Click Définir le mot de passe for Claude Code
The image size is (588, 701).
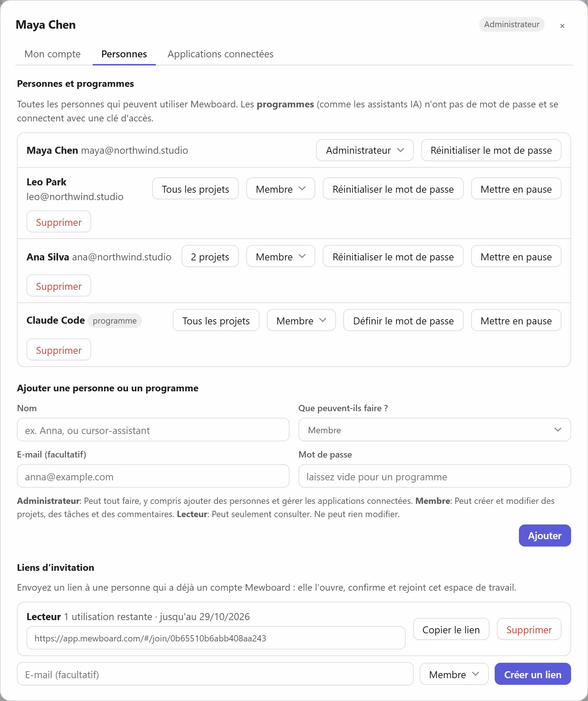[403, 321]
